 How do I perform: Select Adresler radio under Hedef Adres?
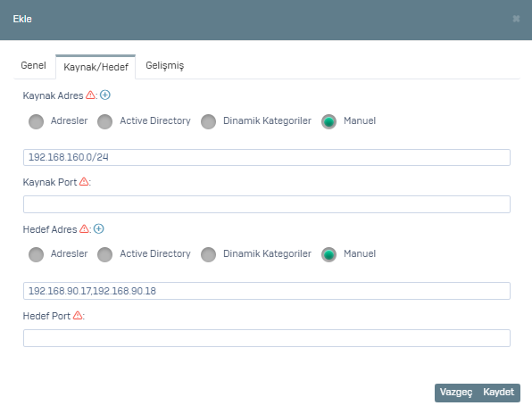click(x=36, y=254)
